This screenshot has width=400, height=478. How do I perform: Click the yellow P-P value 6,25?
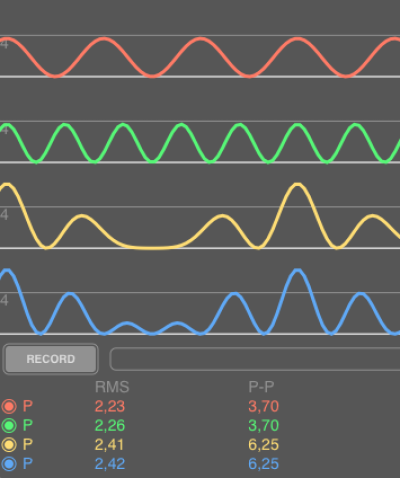pyautogui.click(x=263, y=445)
